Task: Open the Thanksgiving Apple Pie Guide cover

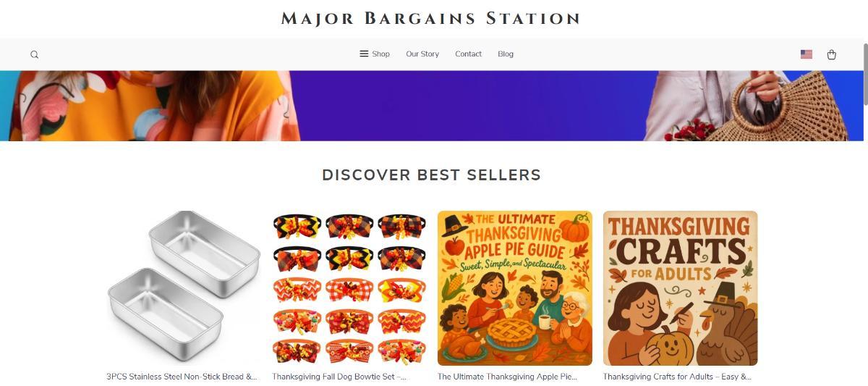Action: (x=514, y=288)
